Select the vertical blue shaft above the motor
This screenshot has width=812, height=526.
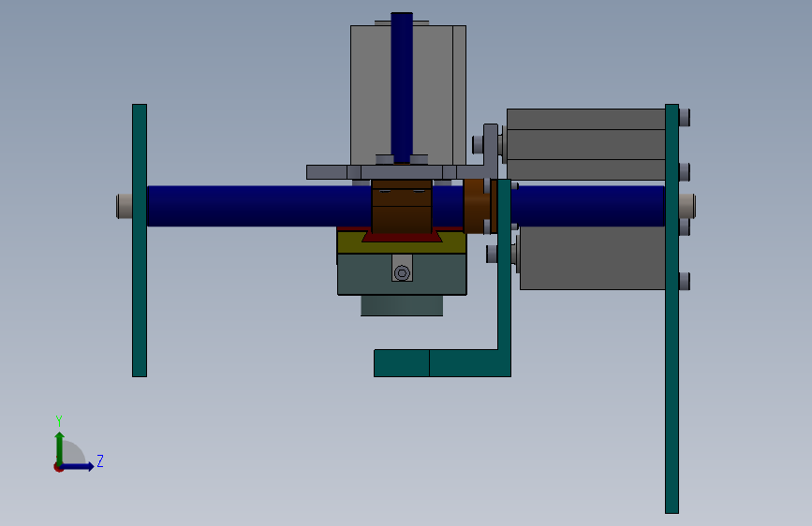(402, 87)
